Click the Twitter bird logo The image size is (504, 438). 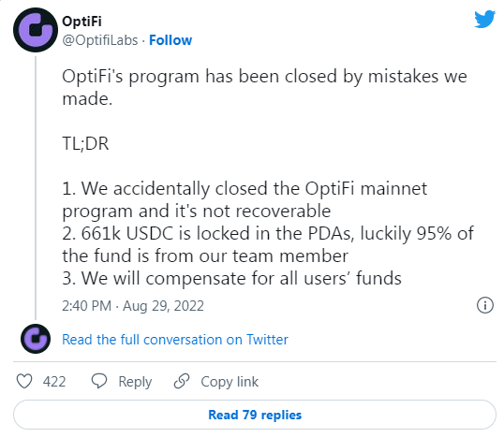coord(484,19)
